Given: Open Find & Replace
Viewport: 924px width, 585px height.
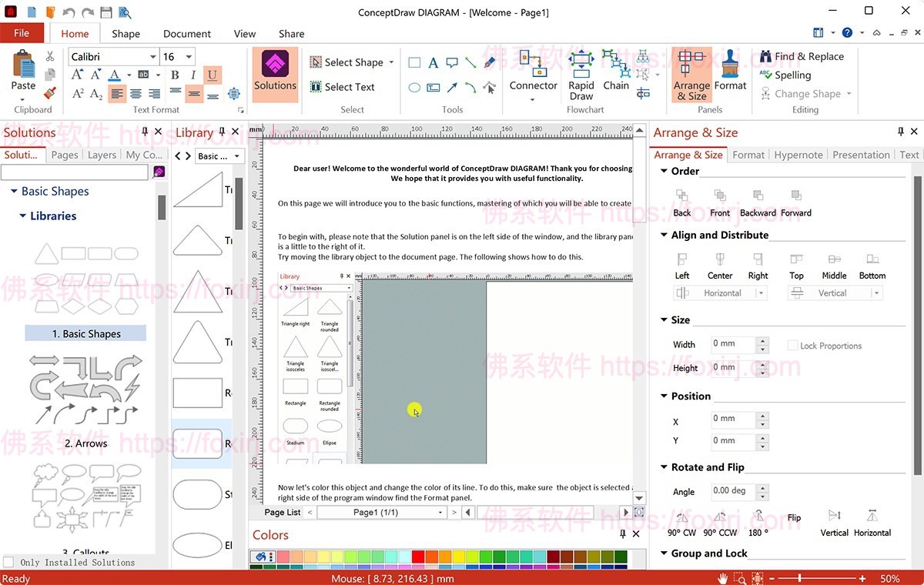Looking at the screenshot, I should [803, 56].
